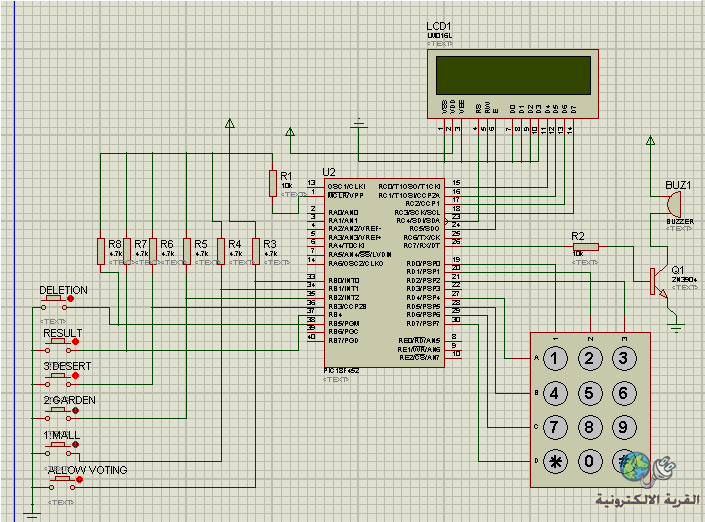Click the R2 resistor label text
Image resolution: width=705 pixels, height=522 pixels.
pyautogui.click(x=578, y=236)
